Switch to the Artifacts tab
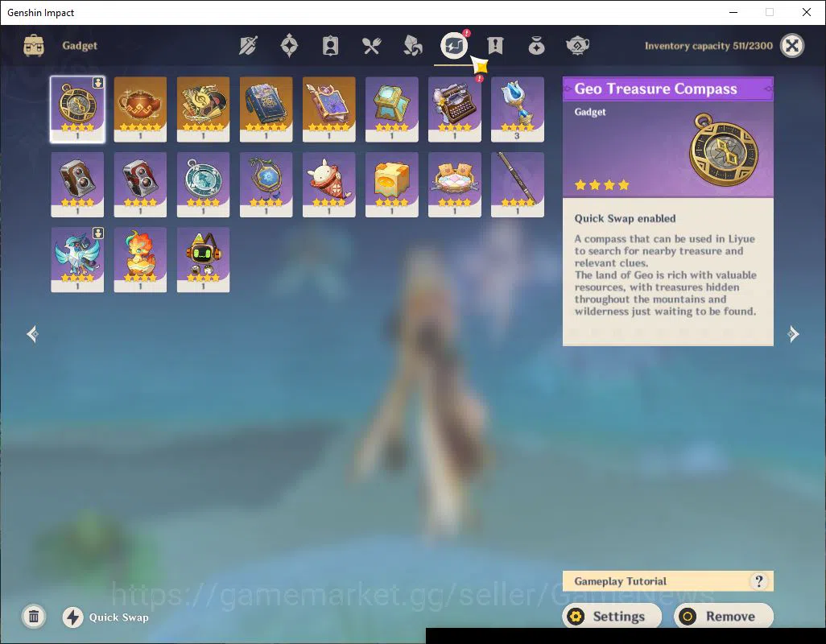826x644 pixels. (x=289, y=46)
